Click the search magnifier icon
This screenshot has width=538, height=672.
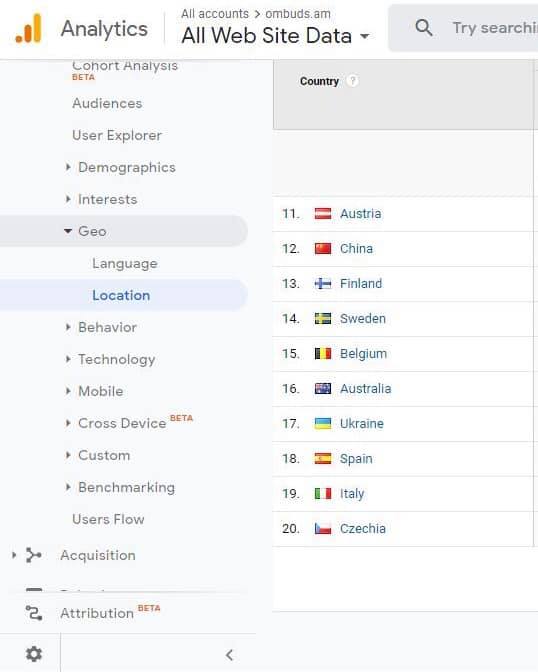[424, 28]
